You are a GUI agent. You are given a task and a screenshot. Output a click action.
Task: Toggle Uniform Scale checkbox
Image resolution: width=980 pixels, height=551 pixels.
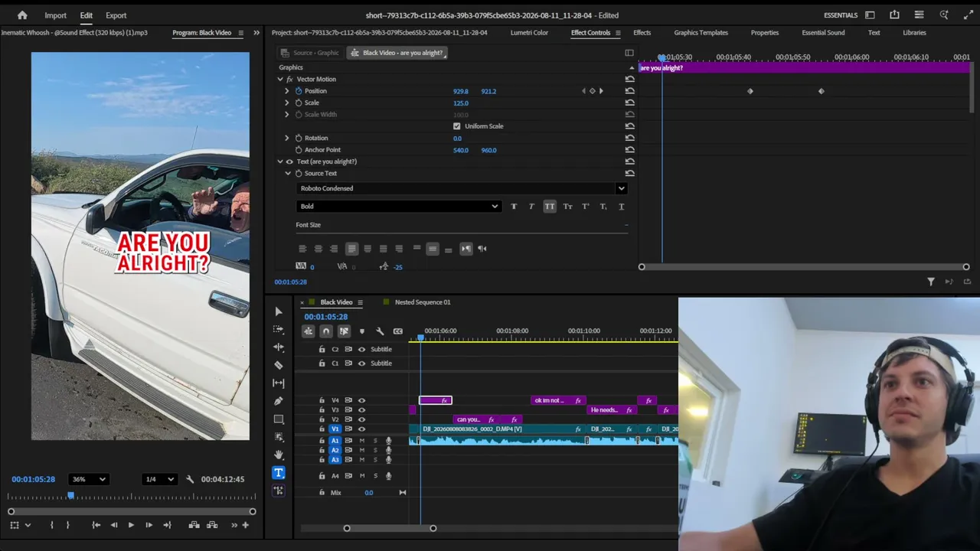pos(457,126)
